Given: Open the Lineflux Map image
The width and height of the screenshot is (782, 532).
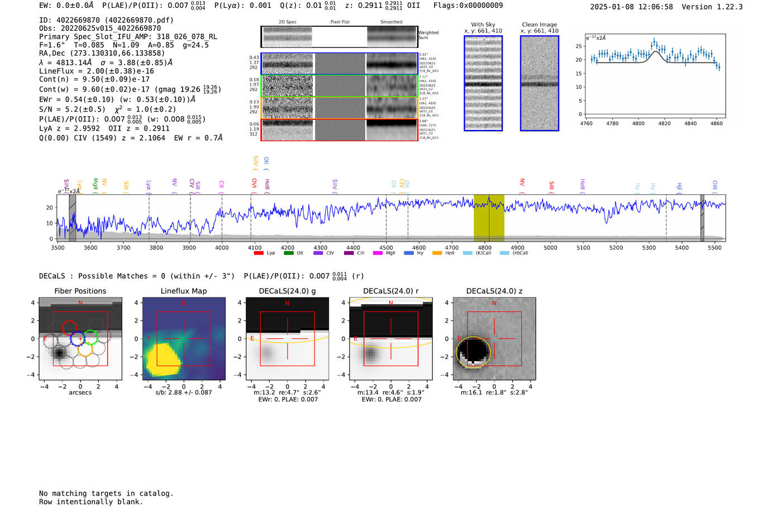Looking at the screenshot, I should click(x=184, y=339).
